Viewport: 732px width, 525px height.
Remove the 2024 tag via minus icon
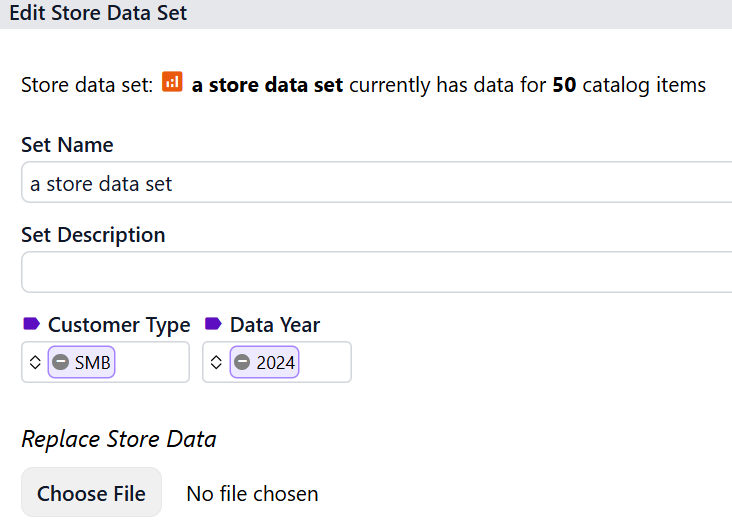pyautogui.click(x=243, y=363)
